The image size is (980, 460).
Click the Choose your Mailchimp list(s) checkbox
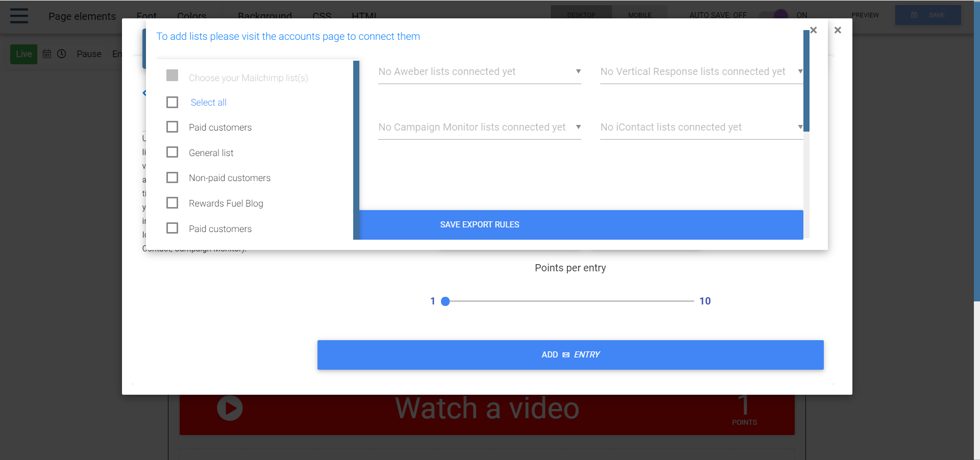pyautogui.click(x=173, y=75)
